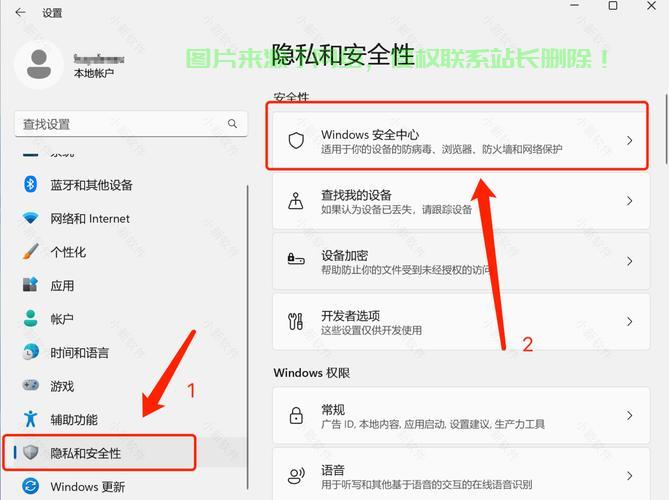Click the Windows 权限 section heading
This screenshot has height=500, width=669.
[312, 372]
